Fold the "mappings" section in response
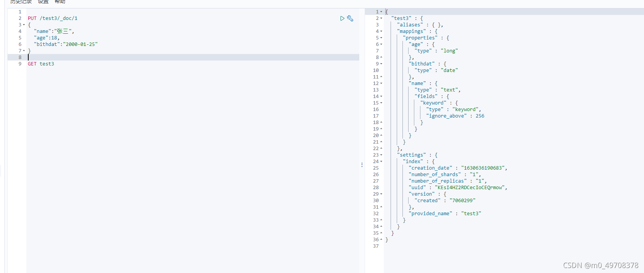 [381, 31]
